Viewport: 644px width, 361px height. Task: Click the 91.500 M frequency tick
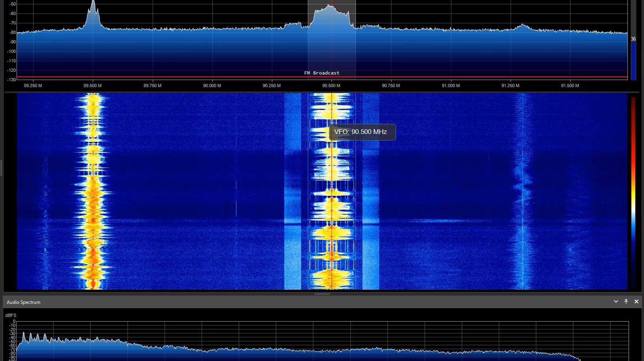tap(570, 86)
